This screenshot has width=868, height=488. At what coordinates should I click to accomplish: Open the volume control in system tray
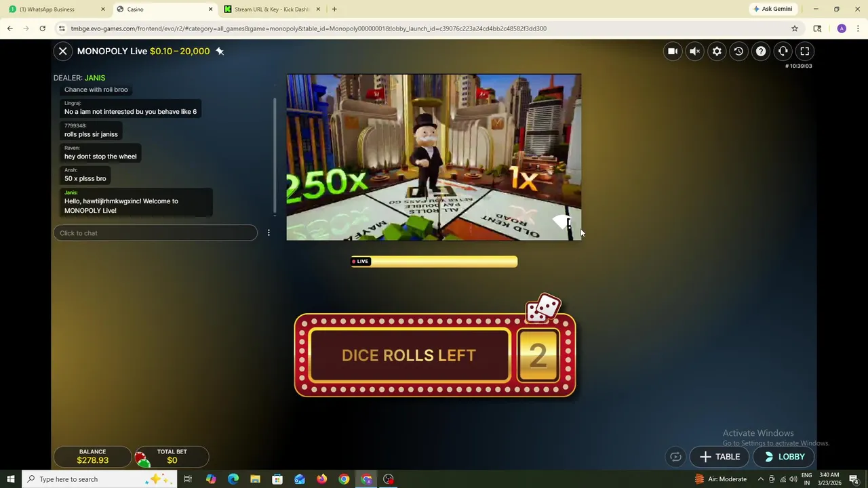(x=793, y=479)
